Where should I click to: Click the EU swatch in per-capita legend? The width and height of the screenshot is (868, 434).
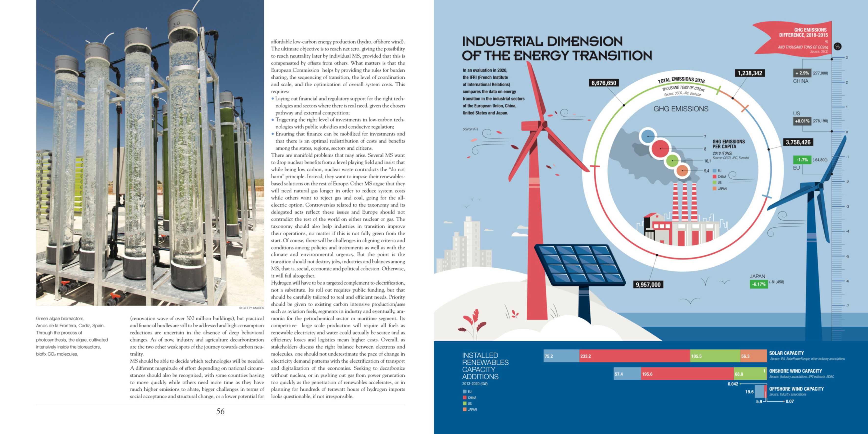tap(714, 171)
